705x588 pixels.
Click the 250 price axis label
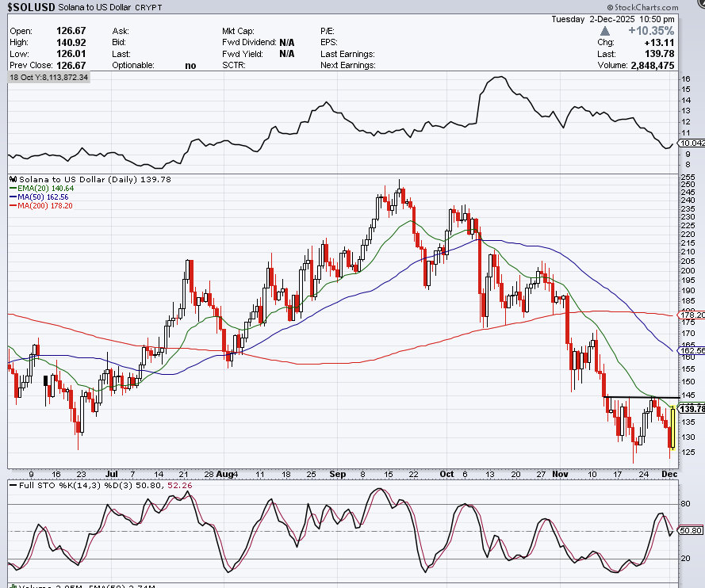tap(688, 184)
